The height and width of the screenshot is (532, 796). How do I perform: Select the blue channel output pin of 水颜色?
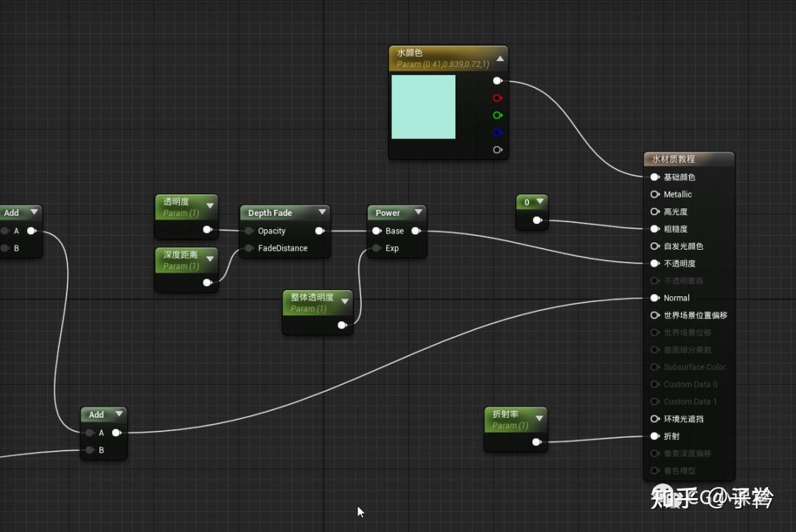tap(497, 132)
